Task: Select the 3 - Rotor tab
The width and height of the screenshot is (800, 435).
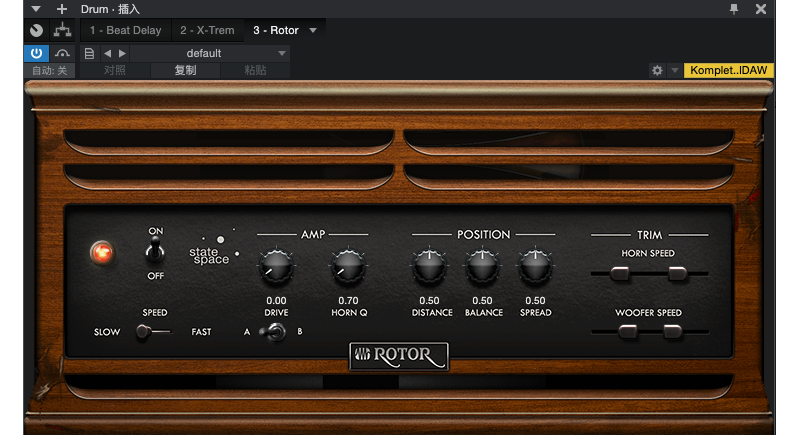Action: pyautogui.click(x=276, y=30)
